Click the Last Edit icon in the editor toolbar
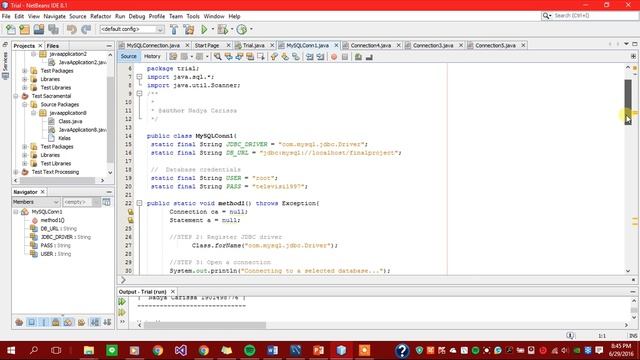640x360 pixels. (x=173, y=57)
